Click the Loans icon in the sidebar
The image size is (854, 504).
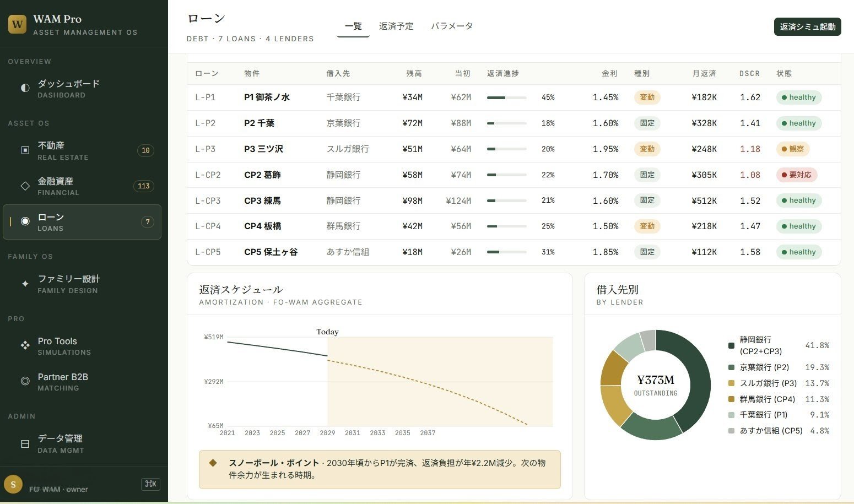25,221
